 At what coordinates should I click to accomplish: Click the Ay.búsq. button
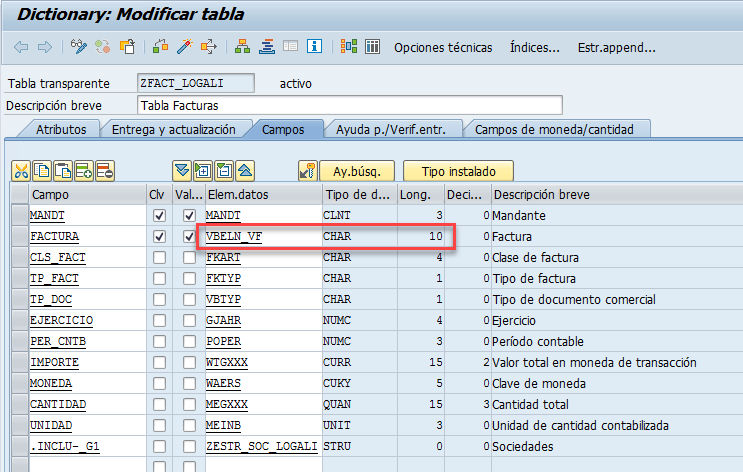tap(357, 171)
